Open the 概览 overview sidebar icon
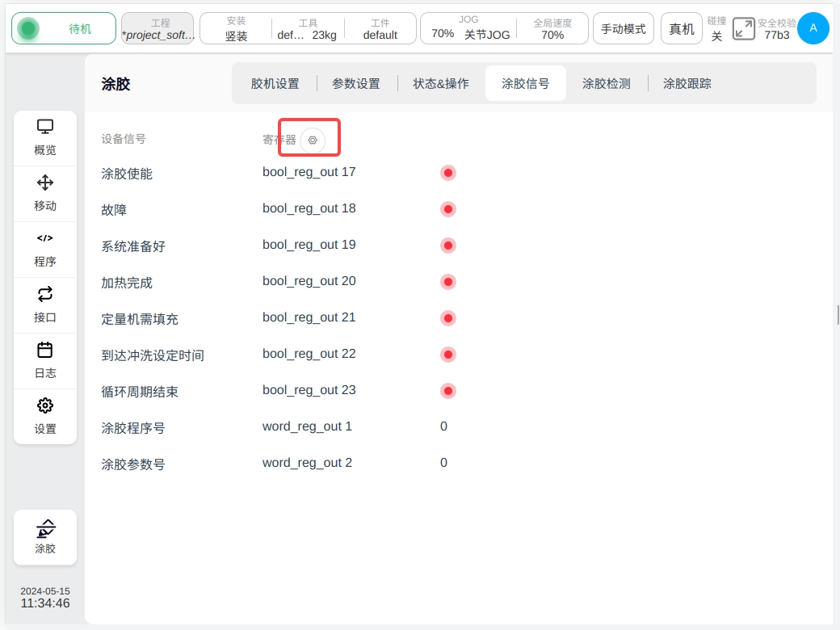 pyautogui.click(x=45, y=137)
